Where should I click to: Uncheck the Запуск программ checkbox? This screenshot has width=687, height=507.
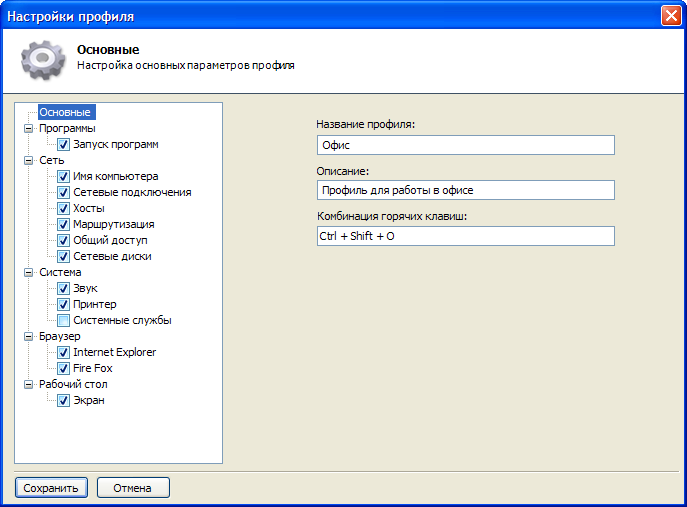pyautogui.click(x=63, y=144)
